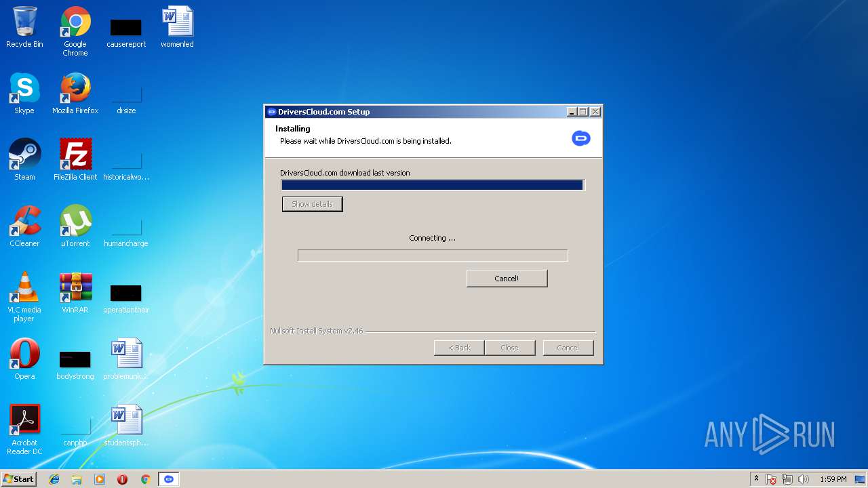This screenshot has height=488, width=868.
Task: Select the humancharge desktop file
Action: (x=126, y=232)
